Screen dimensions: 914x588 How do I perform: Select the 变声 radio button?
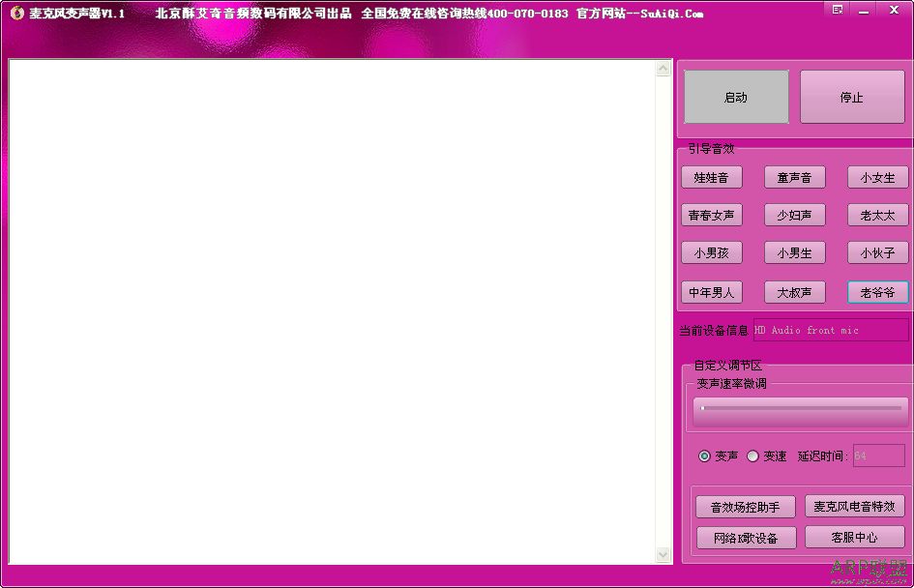pos(704,456)
